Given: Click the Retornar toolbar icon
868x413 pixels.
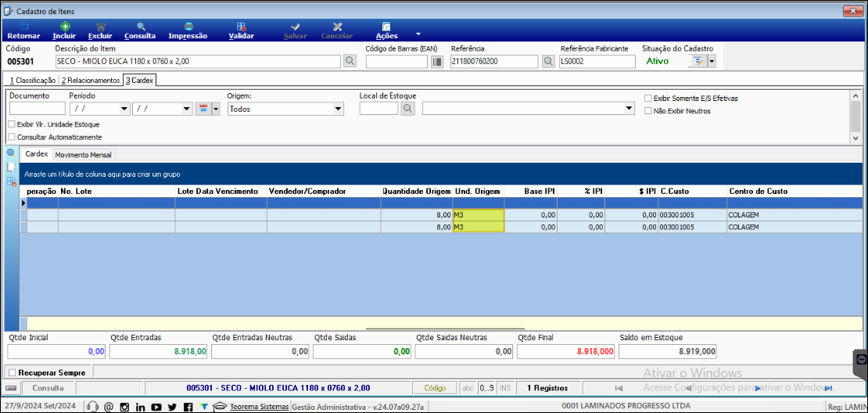Looking at the screenshot, I should (x=23, y=27).
